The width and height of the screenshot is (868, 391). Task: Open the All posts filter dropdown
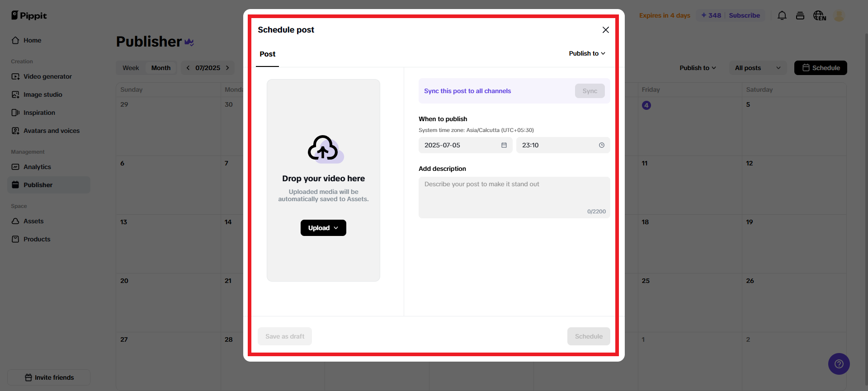pyautogui.click(x=757, y=68)
